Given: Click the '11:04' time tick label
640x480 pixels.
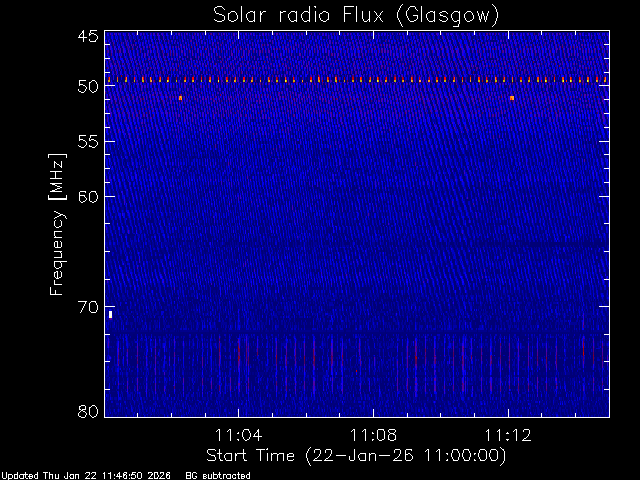Looking at the screenshot, I should [x=238, y=435].
